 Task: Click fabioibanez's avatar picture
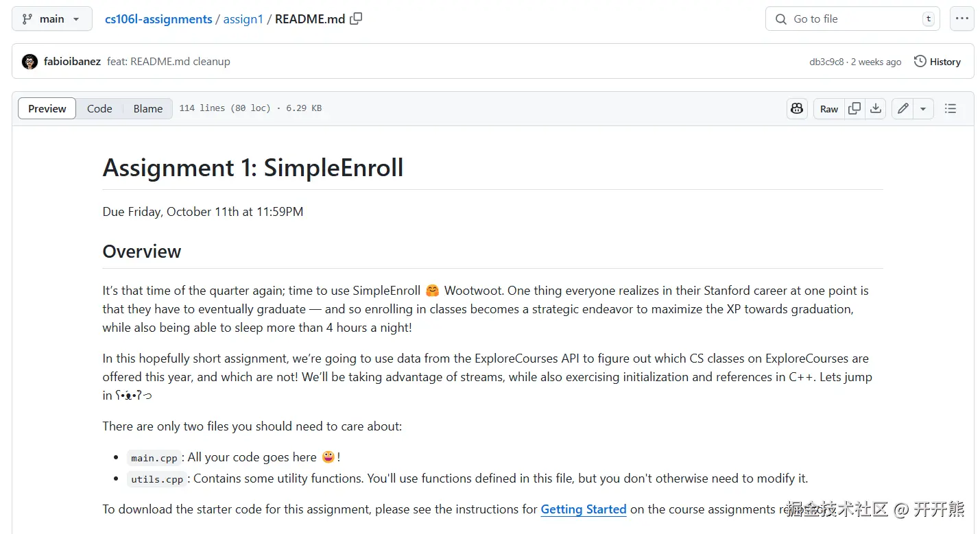[30, 62]
